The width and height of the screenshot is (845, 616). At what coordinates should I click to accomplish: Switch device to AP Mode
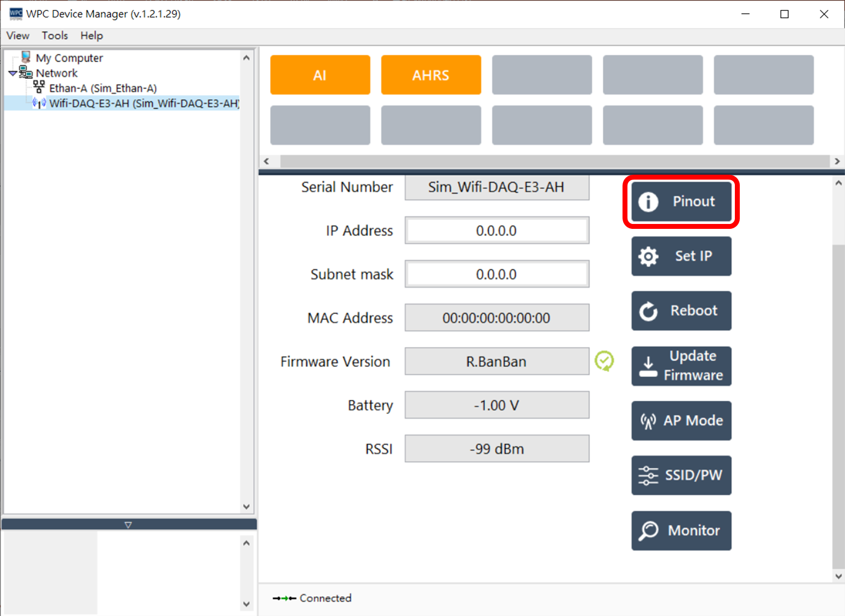click(681, 421)
